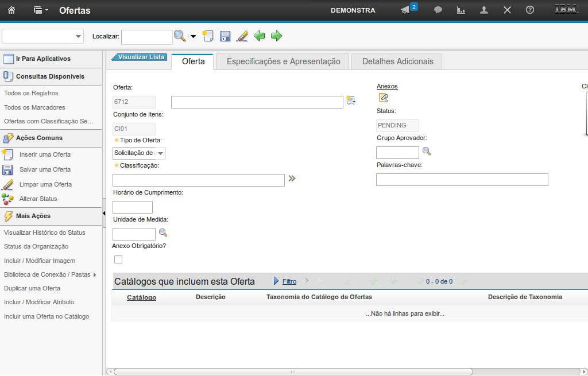Image resolution: width=588 pixels, height=376 pixels.
Task: Open Grupo Aprovador lookup magnifier
Action: (427, 152)
